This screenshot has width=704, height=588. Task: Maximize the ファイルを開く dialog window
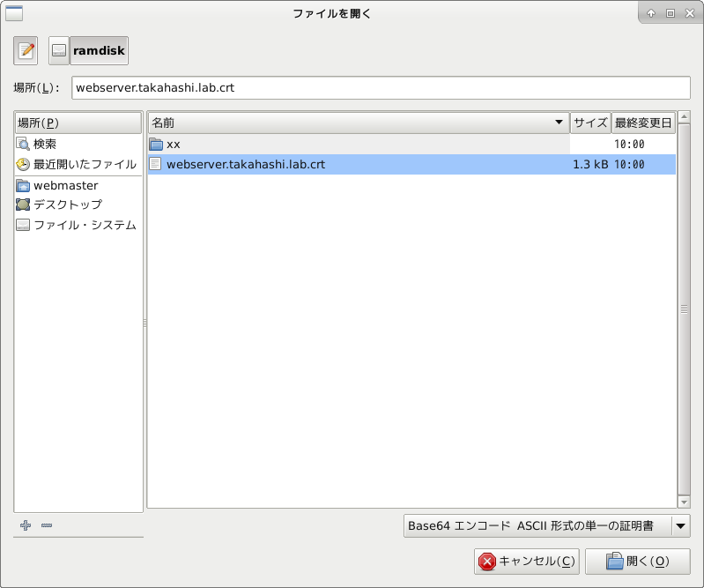coord(671,13)
